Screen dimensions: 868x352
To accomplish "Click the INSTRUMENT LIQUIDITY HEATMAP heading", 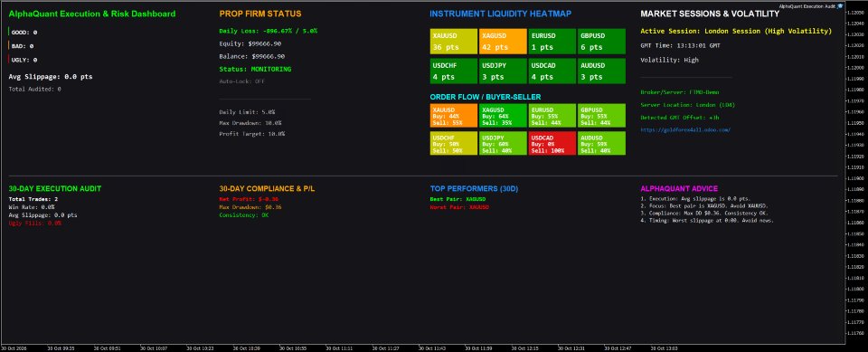I will point(501,14).
